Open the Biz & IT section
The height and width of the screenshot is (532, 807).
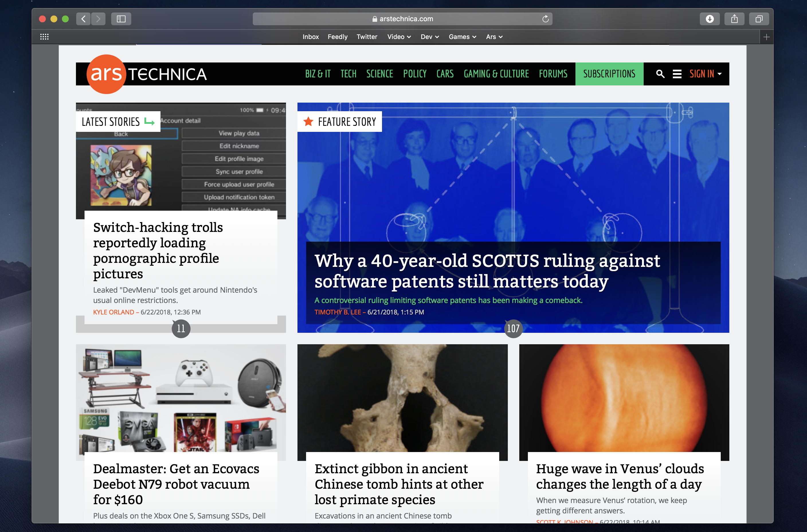pos(318,74)
